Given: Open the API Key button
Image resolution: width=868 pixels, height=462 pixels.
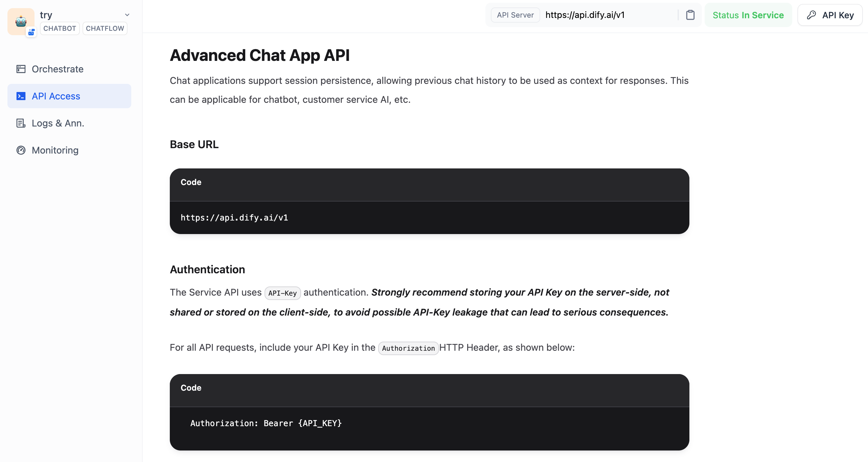Looking at the screenshot, I should 830,15.
